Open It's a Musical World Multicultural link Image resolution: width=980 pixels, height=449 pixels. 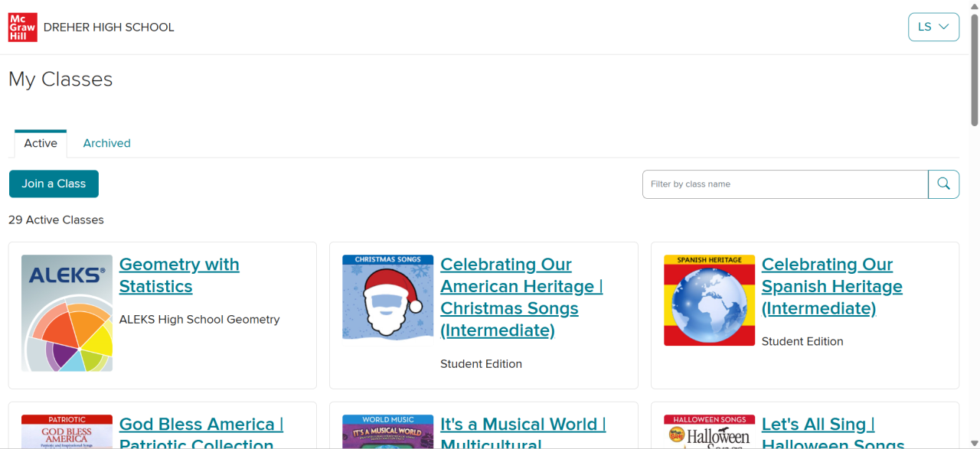[x=523, y=432]
